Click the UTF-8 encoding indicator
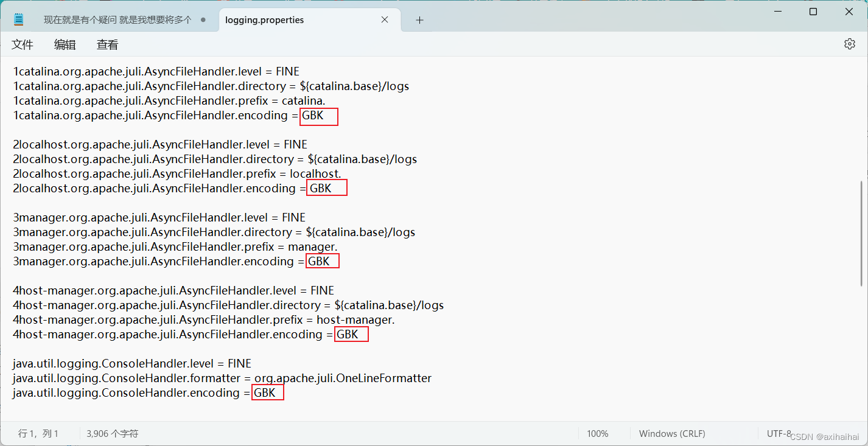868x446 pixels. click(779, 434)
